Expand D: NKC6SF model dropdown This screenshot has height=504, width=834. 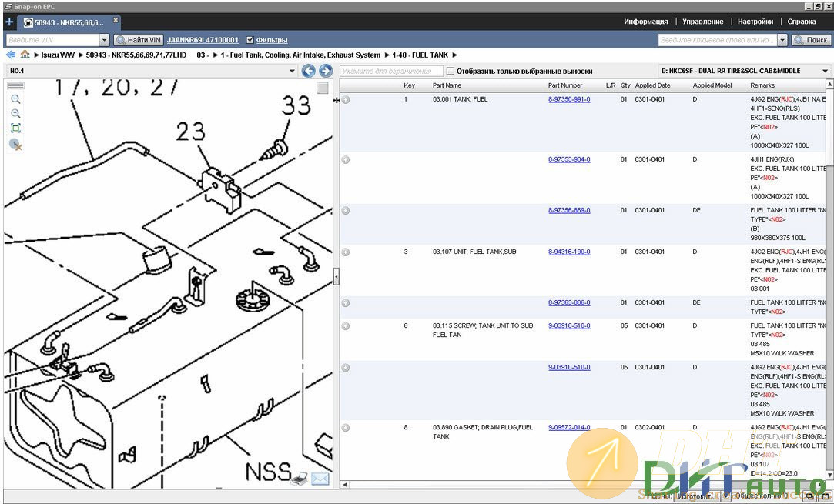[825, 71]
